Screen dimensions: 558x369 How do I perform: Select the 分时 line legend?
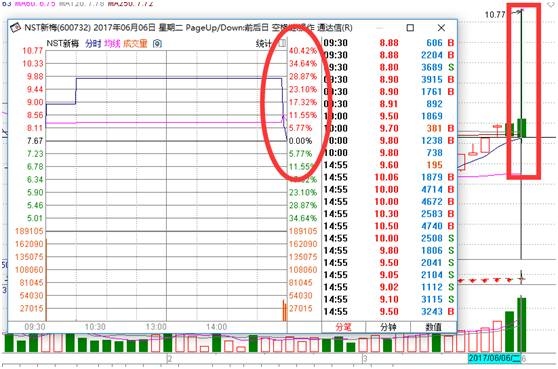coord(93,44)
